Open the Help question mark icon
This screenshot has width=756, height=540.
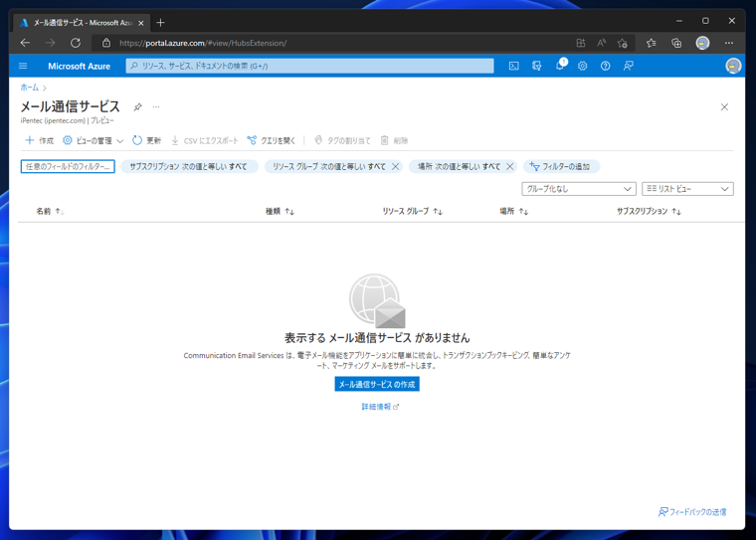605,66
